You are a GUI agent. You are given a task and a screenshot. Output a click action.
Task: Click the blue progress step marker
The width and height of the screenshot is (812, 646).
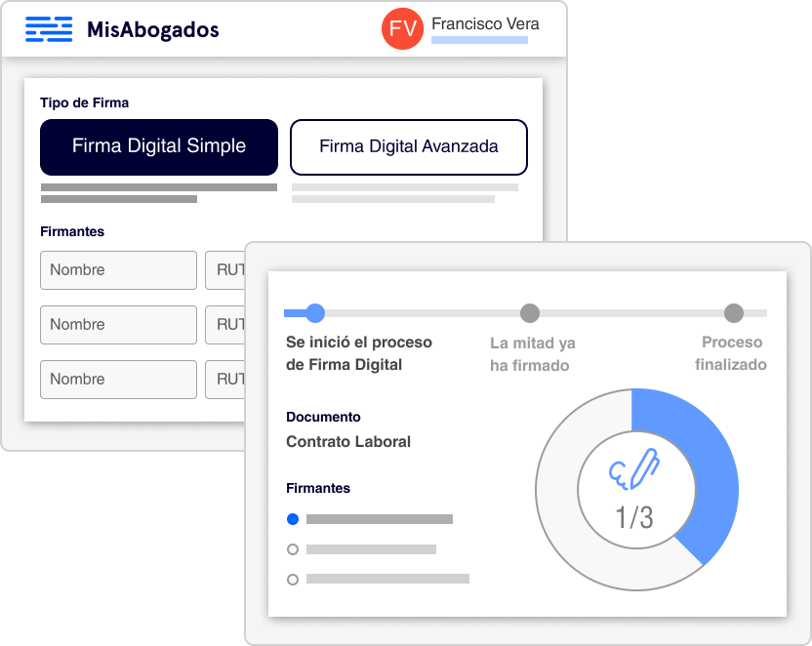(314, 313)
